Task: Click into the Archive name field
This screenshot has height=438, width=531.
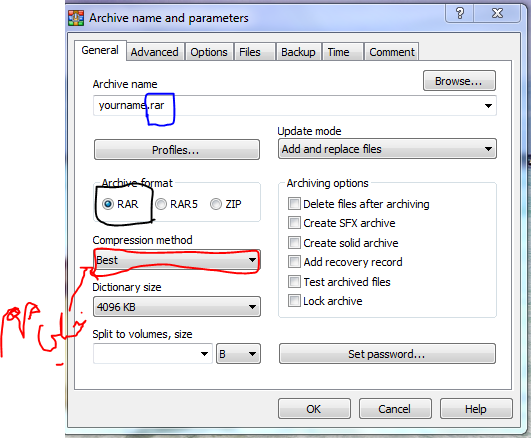Action: (295, 106)
